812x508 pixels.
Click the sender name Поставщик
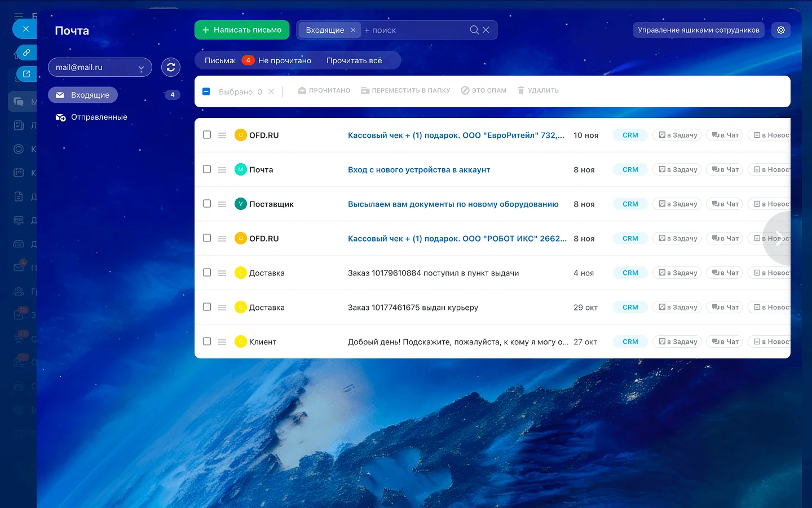coord(272,204)
